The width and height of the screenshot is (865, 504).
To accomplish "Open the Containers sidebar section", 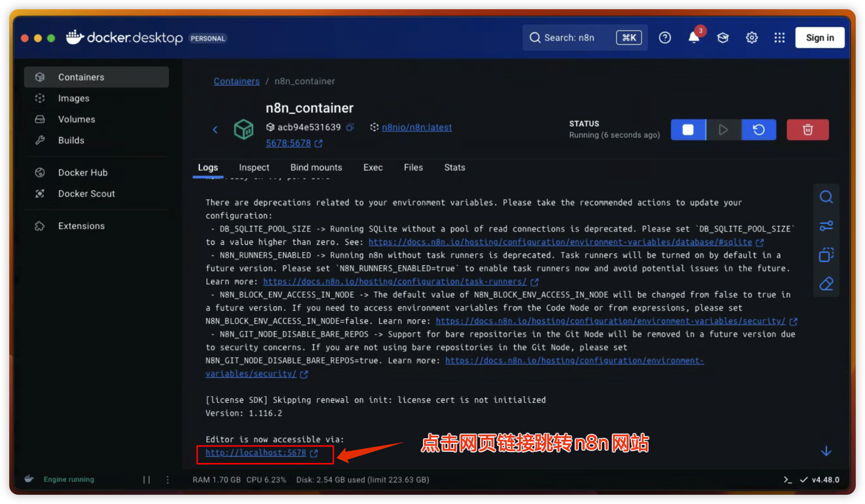I will (x=97, y=77).
